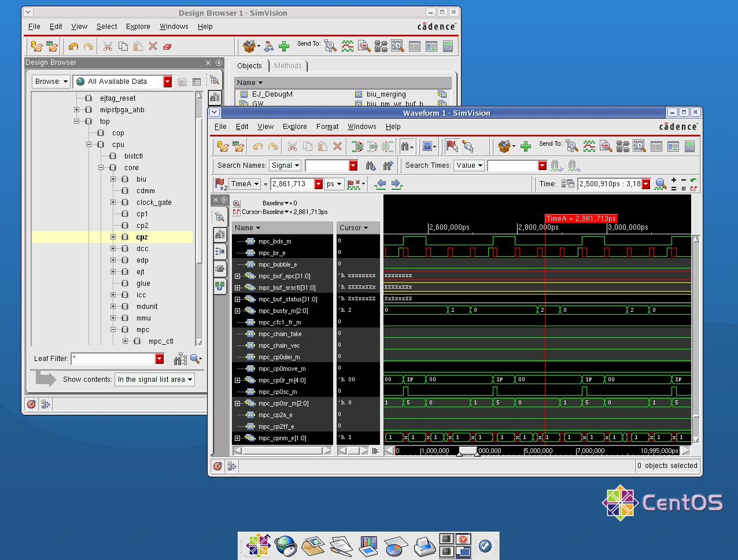Jump to the next edge with right arrow
This screenshot has height=560, width=738.
point(397,184)
